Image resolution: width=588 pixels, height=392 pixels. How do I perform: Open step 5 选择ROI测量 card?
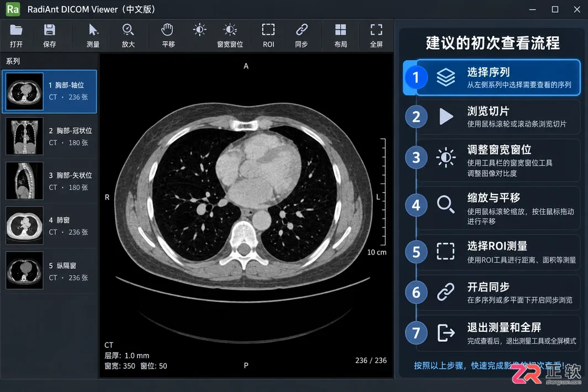tap(499, 252)
